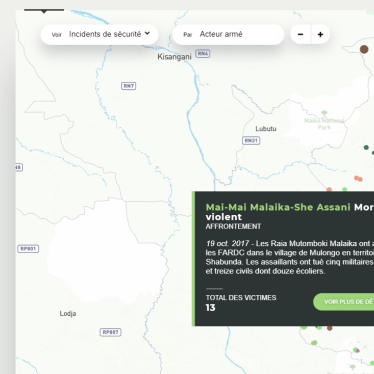374x374 pixels.
Task: Click the Voir plus de détails button
Action: point(344,302)
